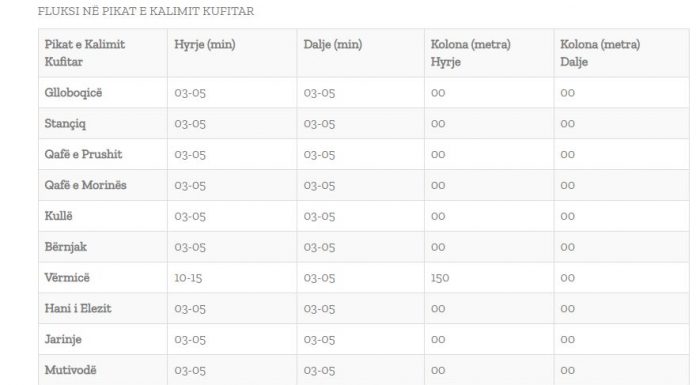Click the Mutivodë row label
Viewport: 696px width, 385px height.
70,370
